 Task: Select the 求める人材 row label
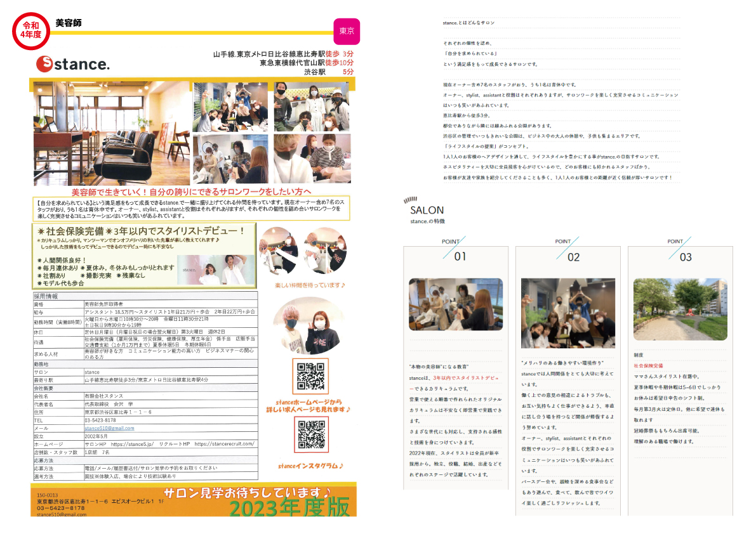[x=46, y=354]
